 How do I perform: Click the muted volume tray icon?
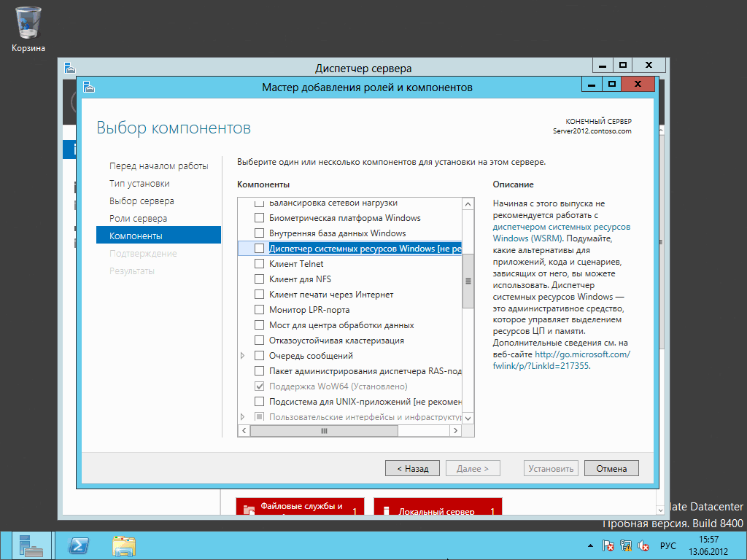(643, 545)
